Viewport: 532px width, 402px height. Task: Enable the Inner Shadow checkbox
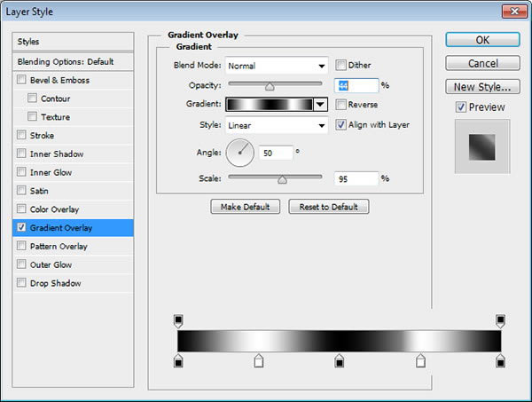[21, 154]
